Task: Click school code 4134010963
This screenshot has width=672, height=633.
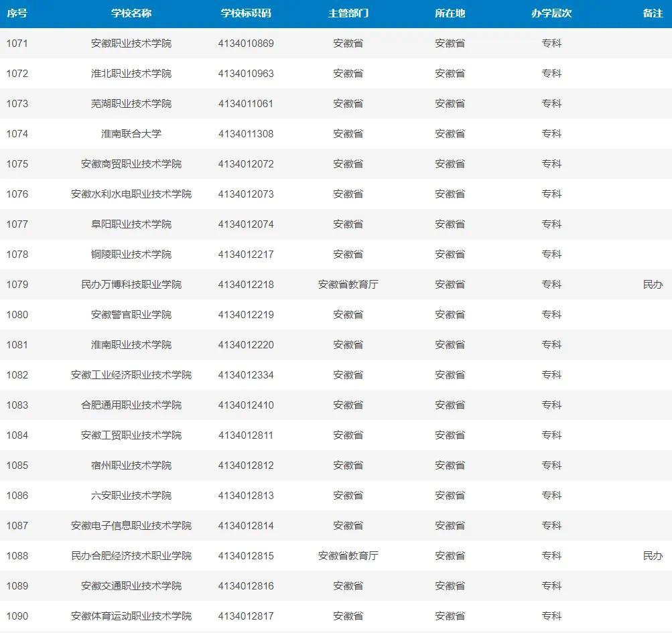Action: pos(246,73)
